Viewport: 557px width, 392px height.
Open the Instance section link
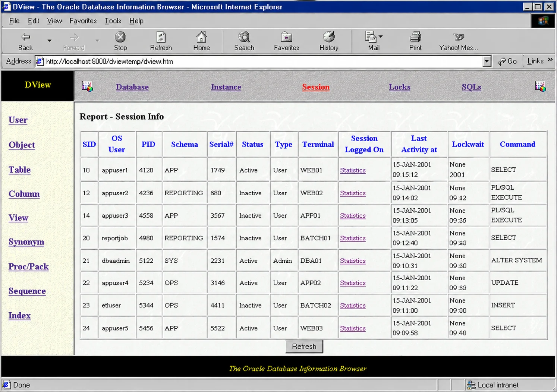point(226,87)
